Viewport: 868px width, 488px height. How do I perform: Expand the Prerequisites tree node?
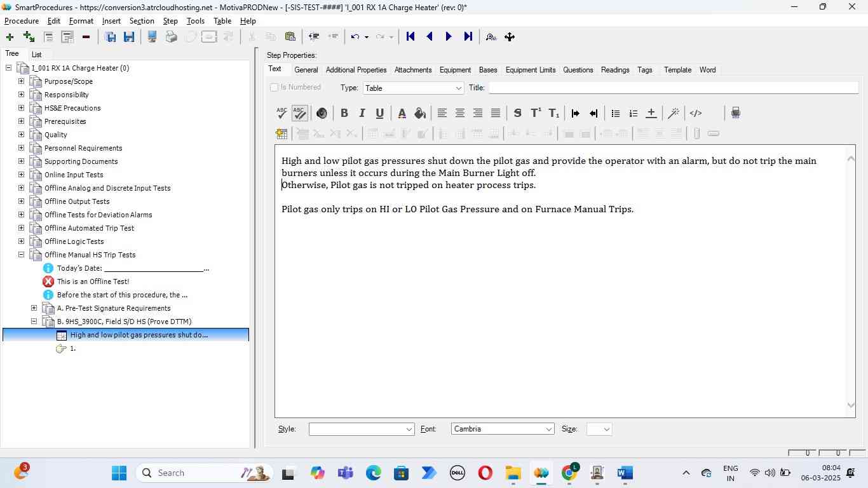tap(21, 121)
